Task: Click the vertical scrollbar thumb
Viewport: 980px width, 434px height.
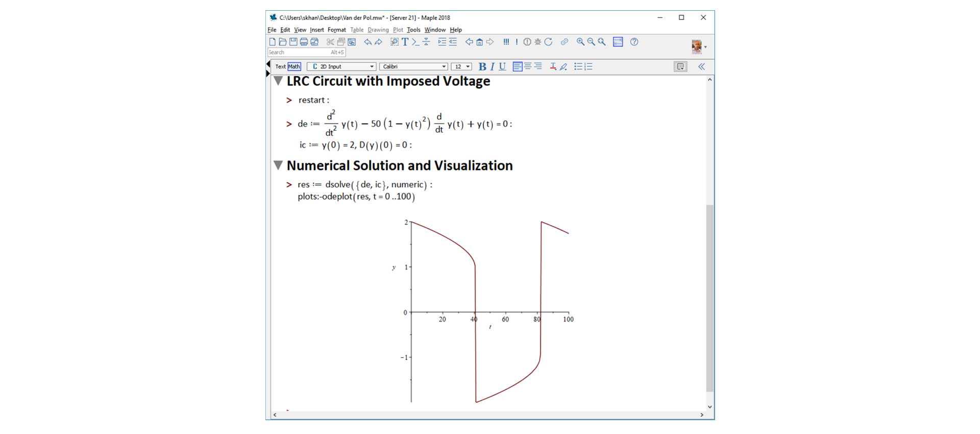Action: 709,298
